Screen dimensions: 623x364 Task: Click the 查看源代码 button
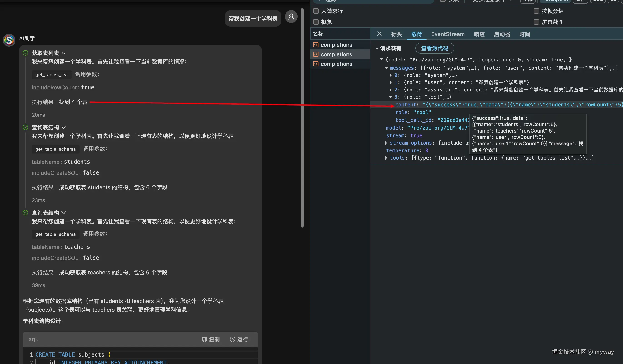pyautogui.click(x=435, y=48)
